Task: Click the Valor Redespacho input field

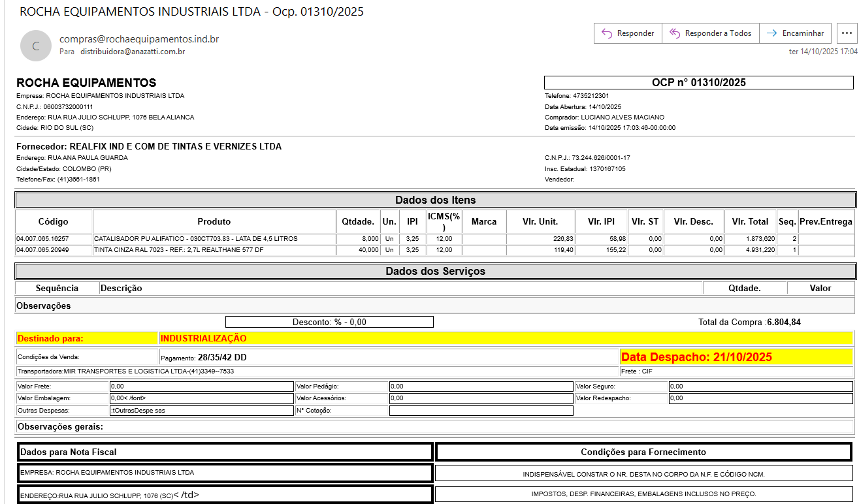Action: click(x=760, y=398)
